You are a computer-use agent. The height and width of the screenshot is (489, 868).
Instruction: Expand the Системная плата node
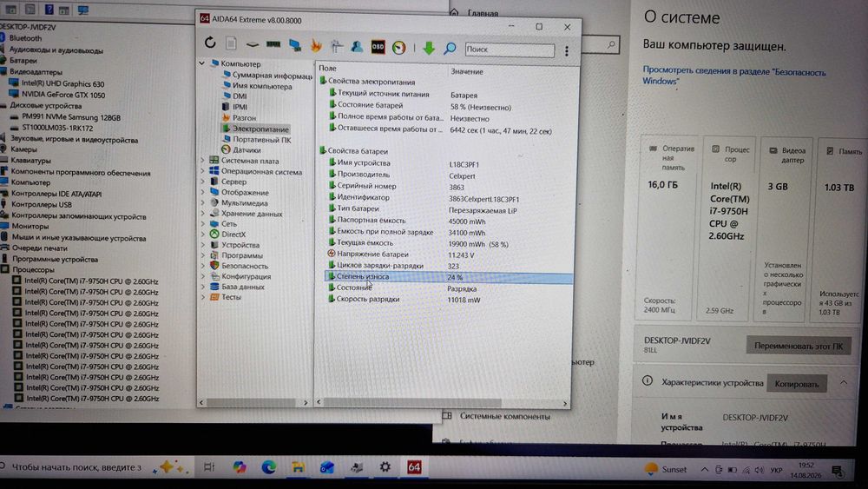[202, 161]
